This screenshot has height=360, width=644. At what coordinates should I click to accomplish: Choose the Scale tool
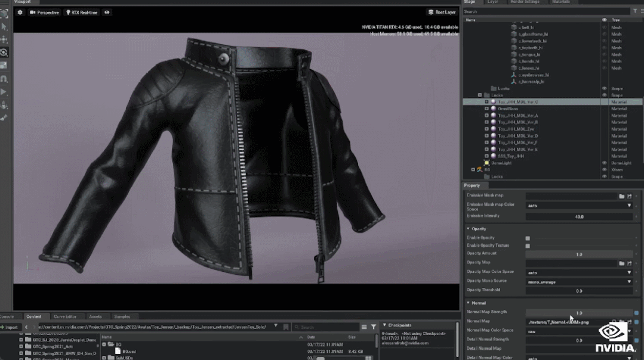4,66
